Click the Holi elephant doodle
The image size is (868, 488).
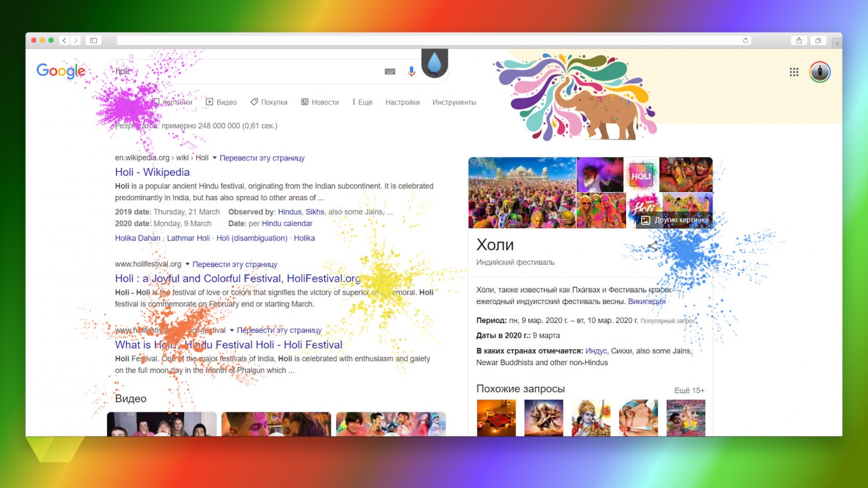[576, 97]
